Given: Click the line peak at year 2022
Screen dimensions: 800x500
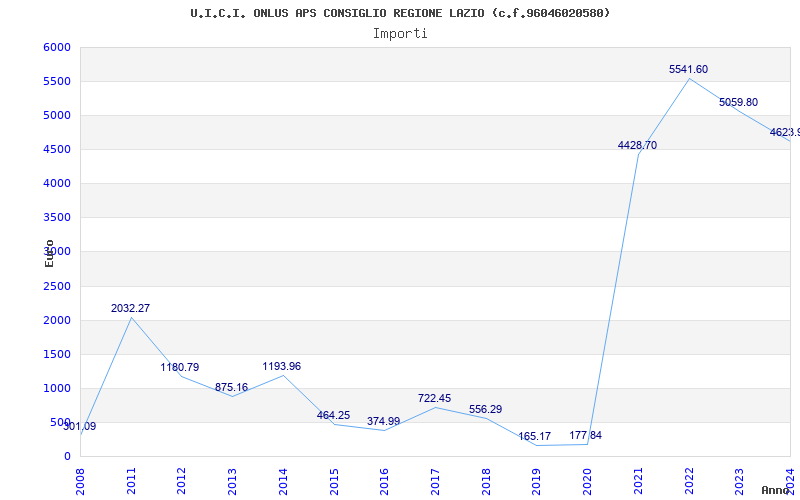Looking at the screenshot, I should 689,79.
